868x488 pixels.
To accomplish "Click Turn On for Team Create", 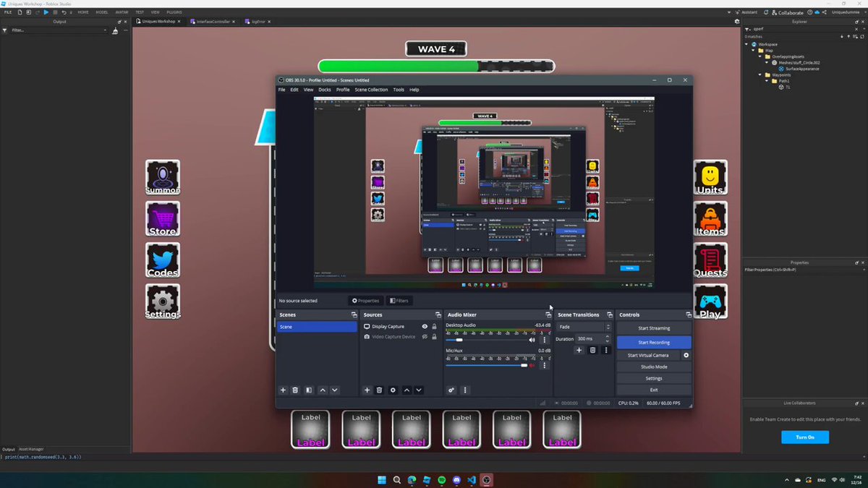I will (x=805, y=437).
